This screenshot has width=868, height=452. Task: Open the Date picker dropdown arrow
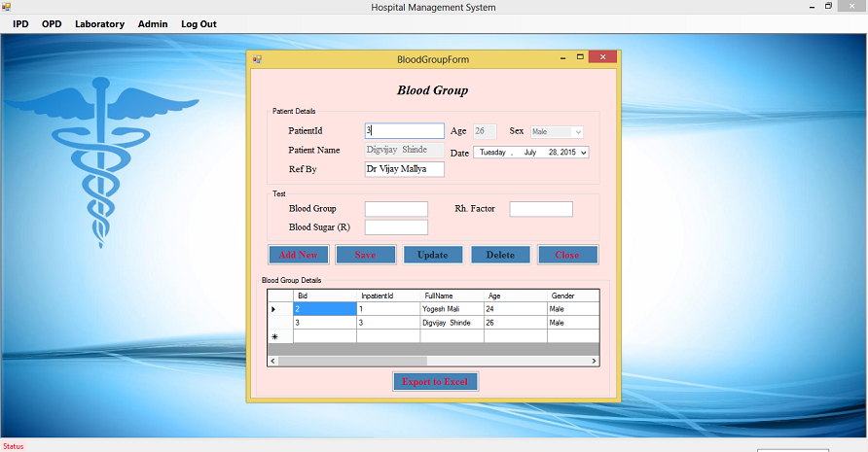click(584, 153)
